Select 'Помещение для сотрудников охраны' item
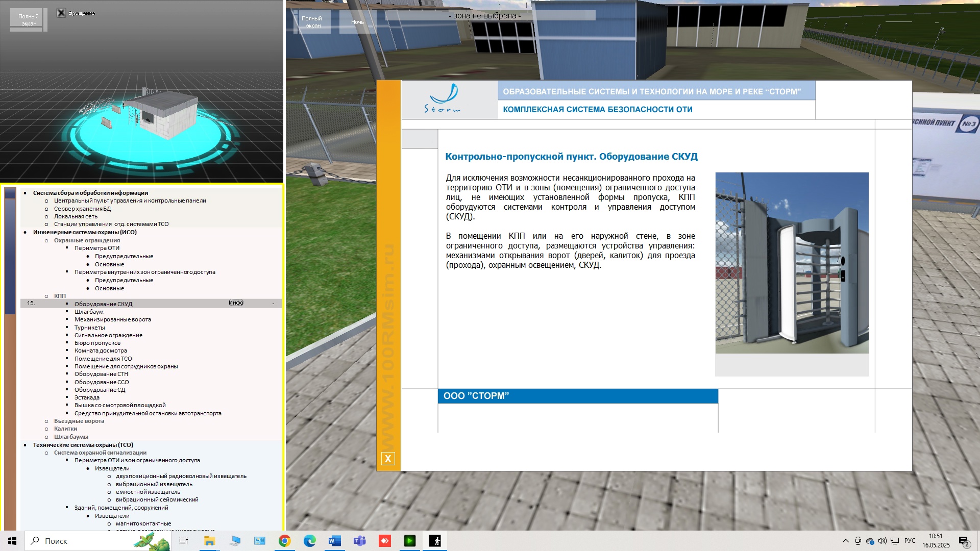This screenshot has width=980, height=551. pyautogui.click(x=126, y=366)
